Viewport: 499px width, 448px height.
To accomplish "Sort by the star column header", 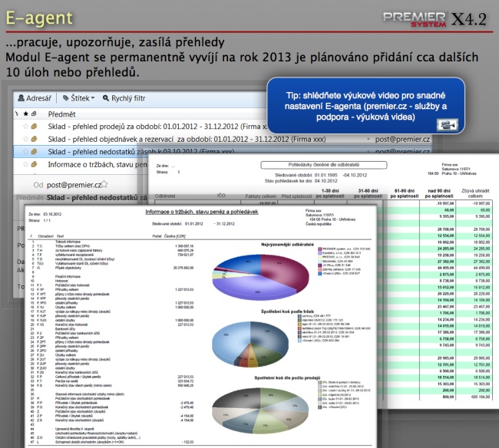I will click(26, 114).
